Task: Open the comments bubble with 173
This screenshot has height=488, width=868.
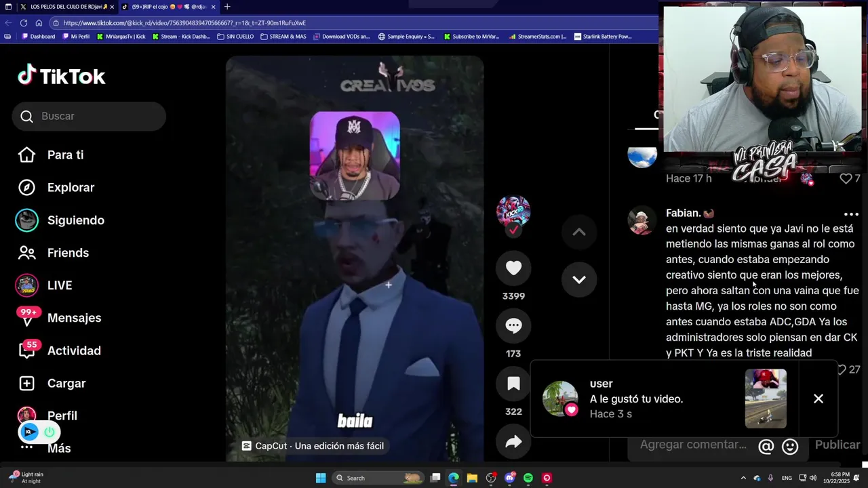Action: coord(513,326)
